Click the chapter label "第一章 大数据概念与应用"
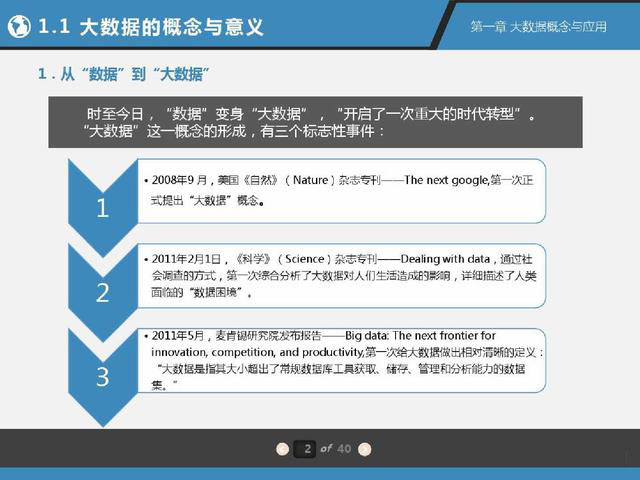The image size is (640, 480). [538, 27]
